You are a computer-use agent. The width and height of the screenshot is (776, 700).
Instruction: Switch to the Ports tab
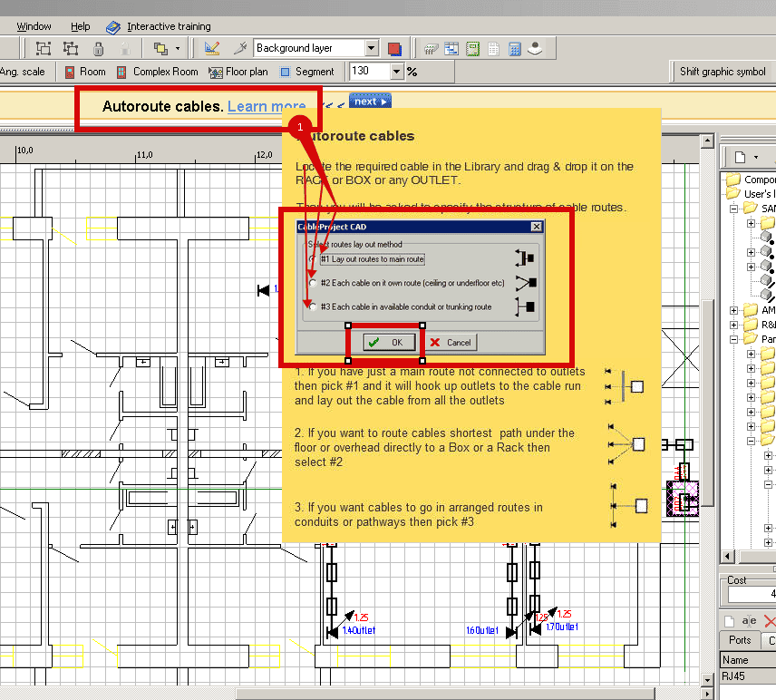click(x=740, y=640)
